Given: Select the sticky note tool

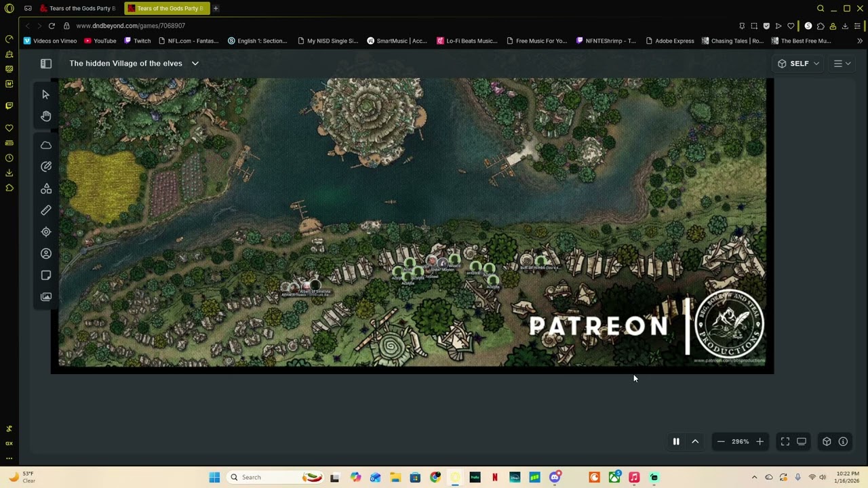Looking at the screenshot, I should pos(46,275).
